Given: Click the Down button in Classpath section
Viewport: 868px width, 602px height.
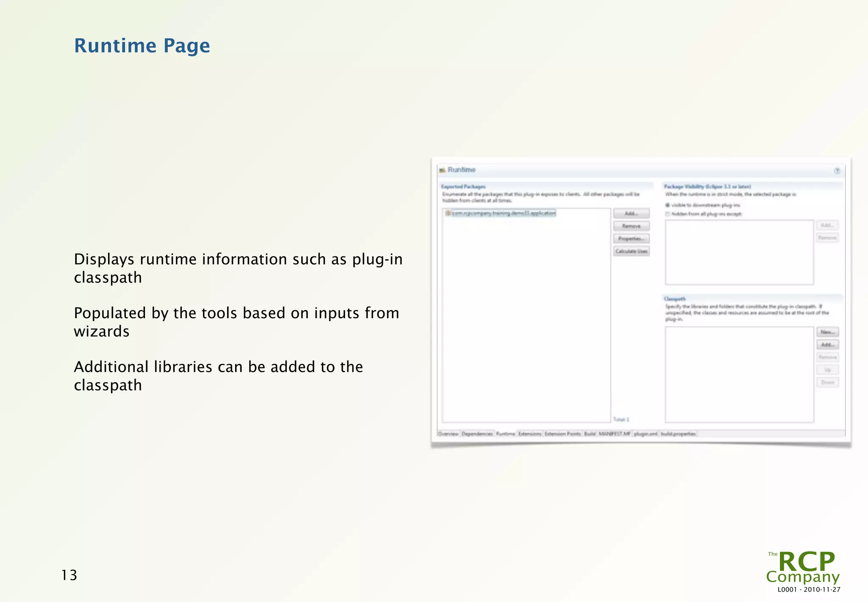Looking at the screenshot, I should 828,383.
